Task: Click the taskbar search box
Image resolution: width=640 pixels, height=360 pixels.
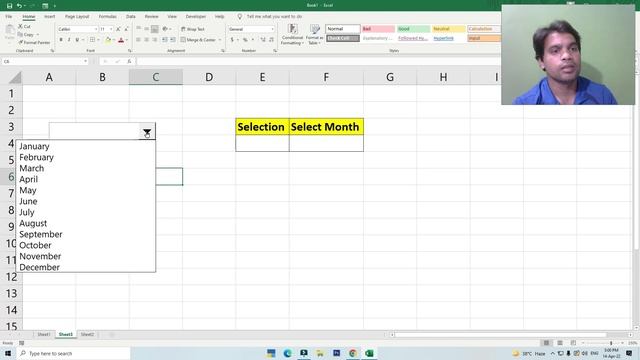Action: pyautogui.click(x=73, y=353)
